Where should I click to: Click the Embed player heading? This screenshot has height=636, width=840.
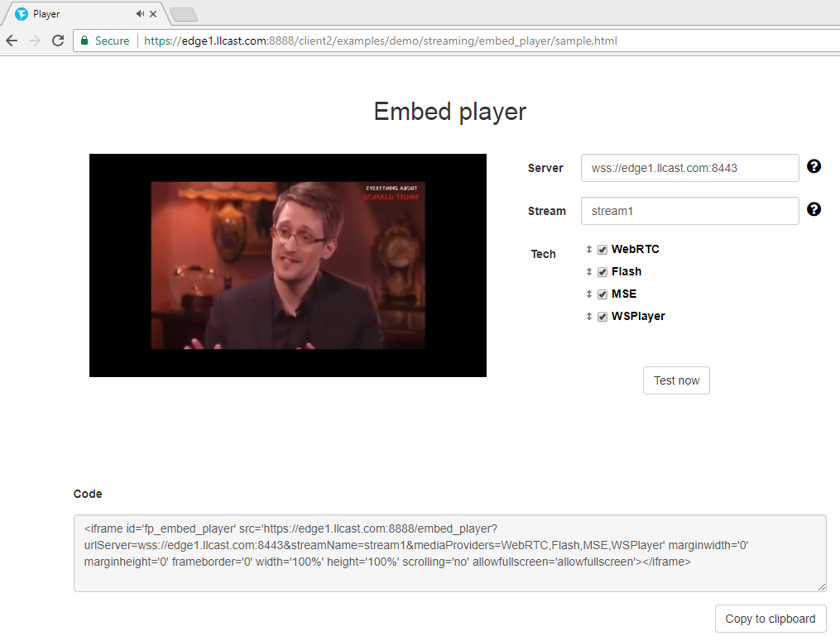(450, 112)
